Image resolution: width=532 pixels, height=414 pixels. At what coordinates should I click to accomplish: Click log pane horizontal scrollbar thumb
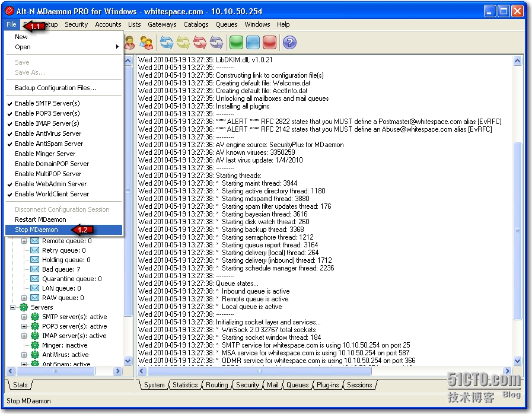click(260, 371)
